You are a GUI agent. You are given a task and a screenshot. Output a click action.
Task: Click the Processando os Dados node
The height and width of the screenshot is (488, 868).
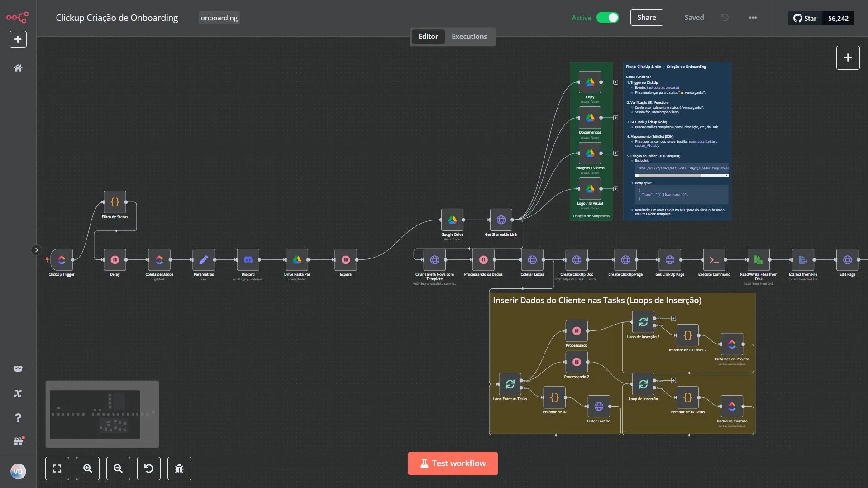click(483, 260)
